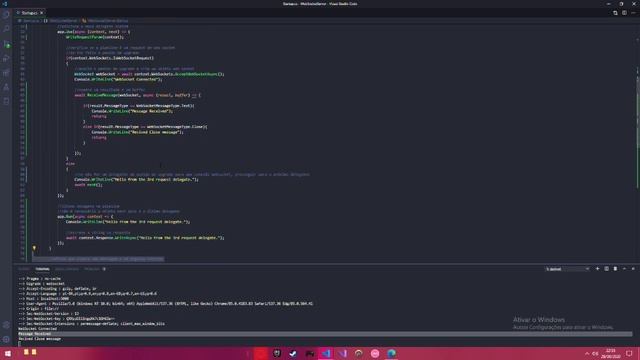The height and width of the screenshot is (360, 640).
Task: Switch to the last panel tab with the badge
Action: pyautogui.click(x=94, y=269)
